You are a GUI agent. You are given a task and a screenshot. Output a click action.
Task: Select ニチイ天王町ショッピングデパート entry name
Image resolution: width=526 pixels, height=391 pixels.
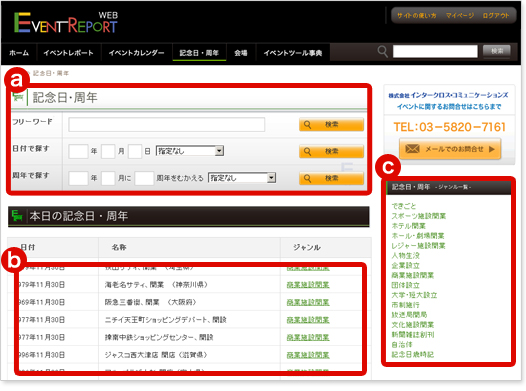[166, 320]
